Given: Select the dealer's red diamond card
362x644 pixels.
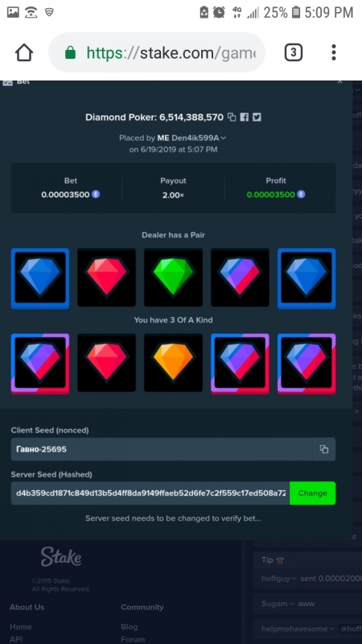Looking at the screenshot, I should [106, 278].
